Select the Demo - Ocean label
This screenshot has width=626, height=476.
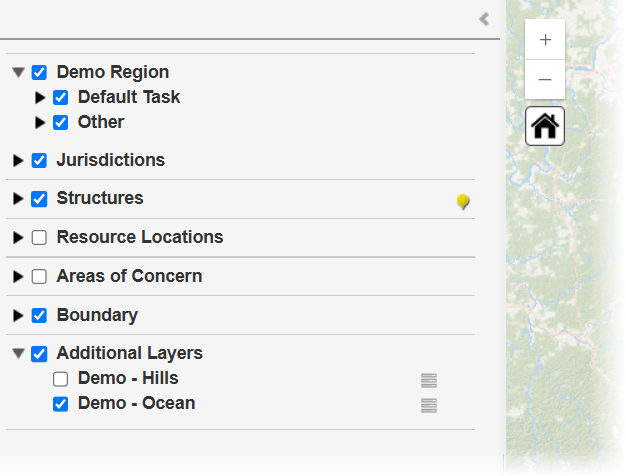tap(137, 403)
